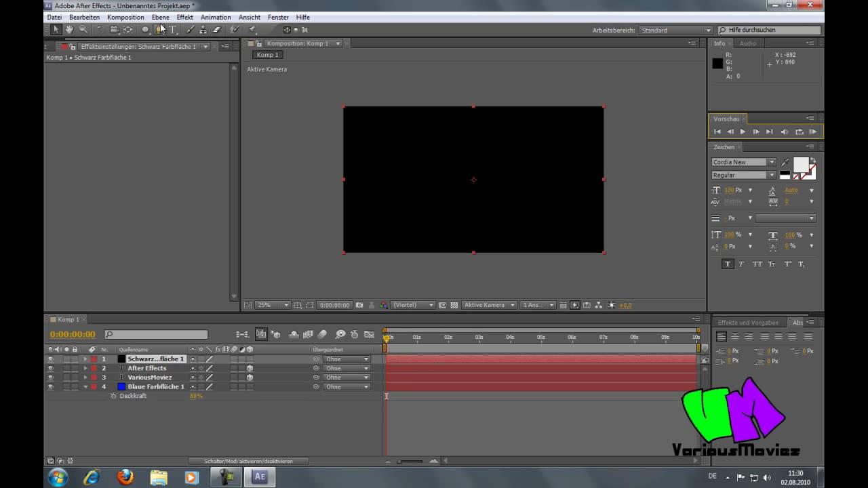The width and height of the screenshot is (868, 488).
Task: Open the Cordia New font dropdown
Action: coord(743,162)
